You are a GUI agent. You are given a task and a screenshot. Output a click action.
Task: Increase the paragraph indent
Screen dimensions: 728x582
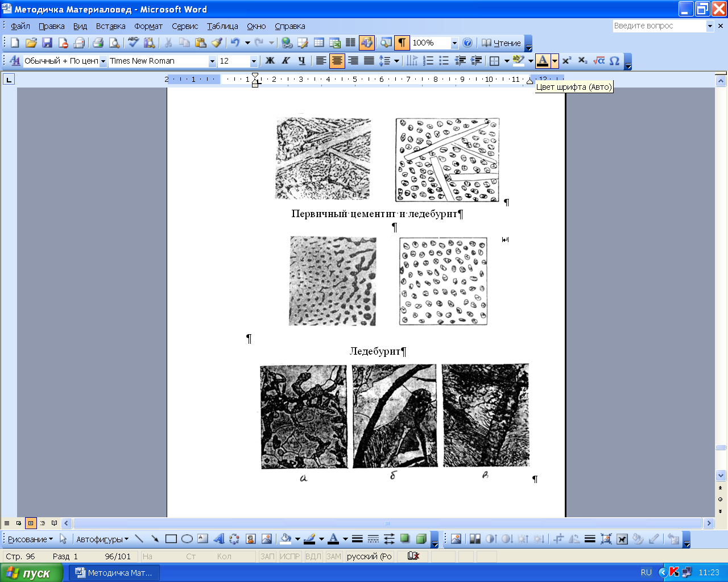[477, 61]
